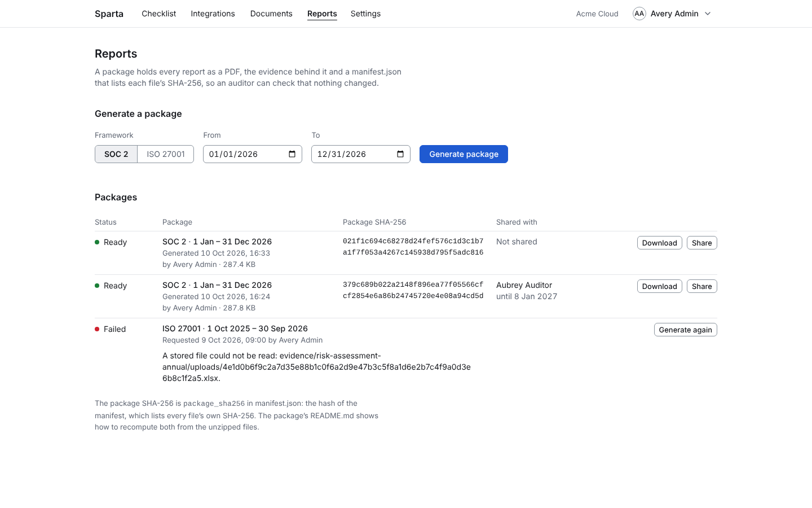812x508 pixels.
Task: Go to the Integrations tab
Action: (x=213, y=14)
